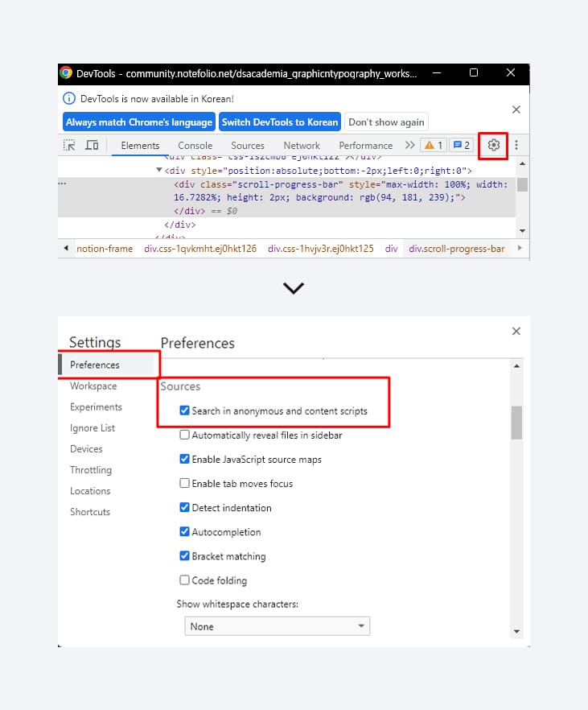Select the plain div breadcrumb
Image resolution: width=588 pixels, height=710 pixels.
391,249
